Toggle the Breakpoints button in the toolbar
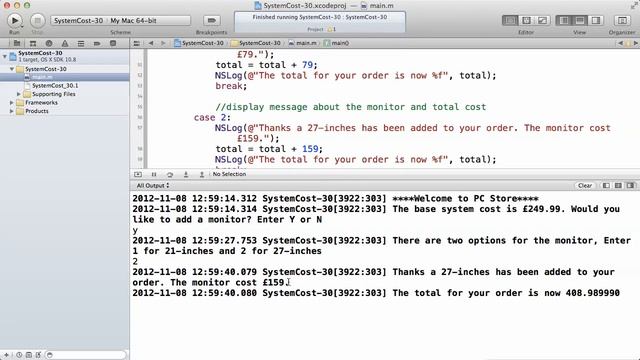This screenshot has width=640, height=360. point(211,20)
